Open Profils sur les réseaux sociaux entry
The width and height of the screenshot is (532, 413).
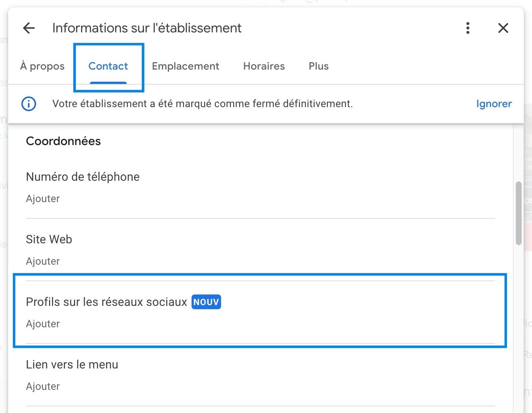(x=260, y=312)
